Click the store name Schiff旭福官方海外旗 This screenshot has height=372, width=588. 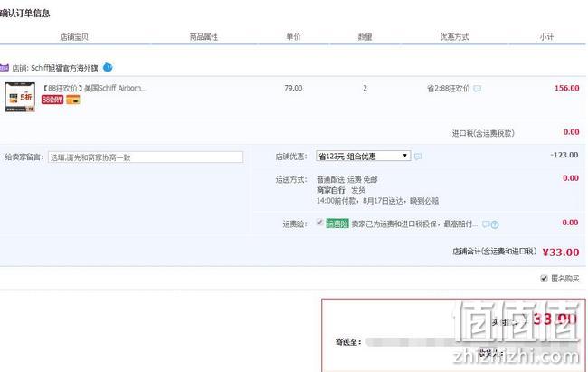64,68
